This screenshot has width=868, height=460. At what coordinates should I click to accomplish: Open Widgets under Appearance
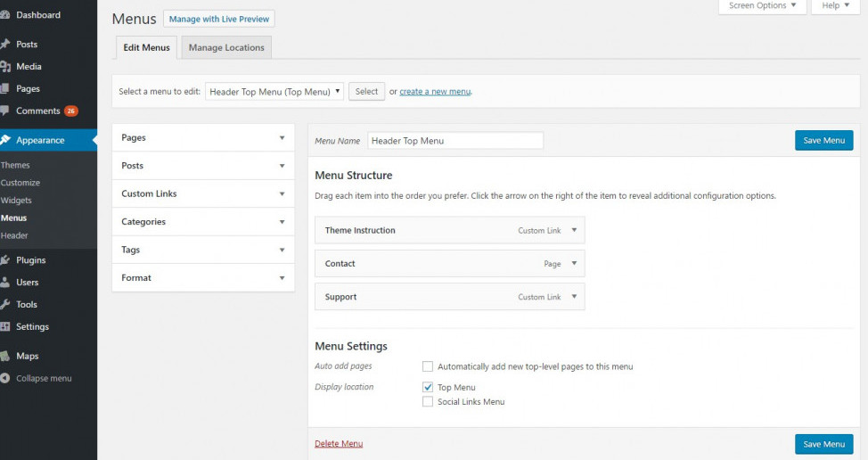tap(16, 201)
